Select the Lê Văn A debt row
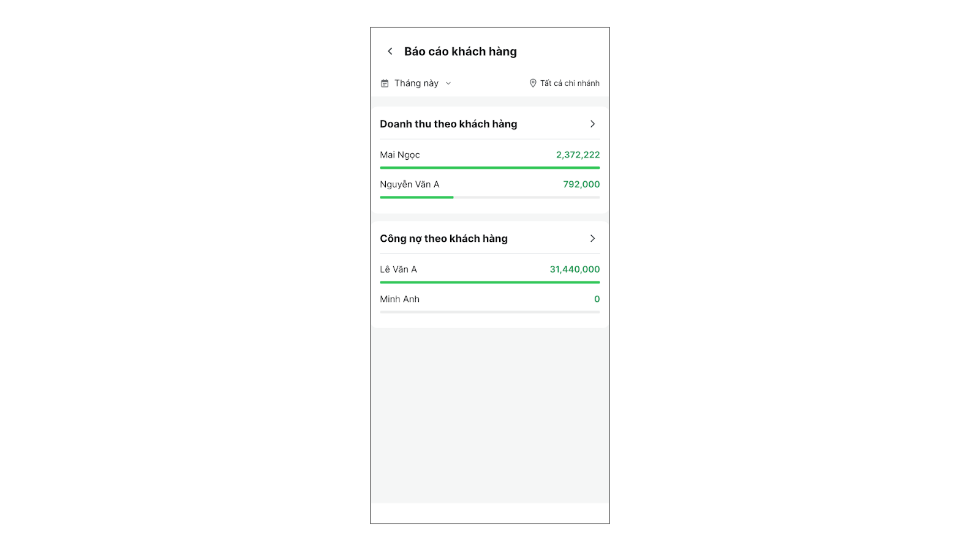The image size is (980, 551). click(398, 269)
